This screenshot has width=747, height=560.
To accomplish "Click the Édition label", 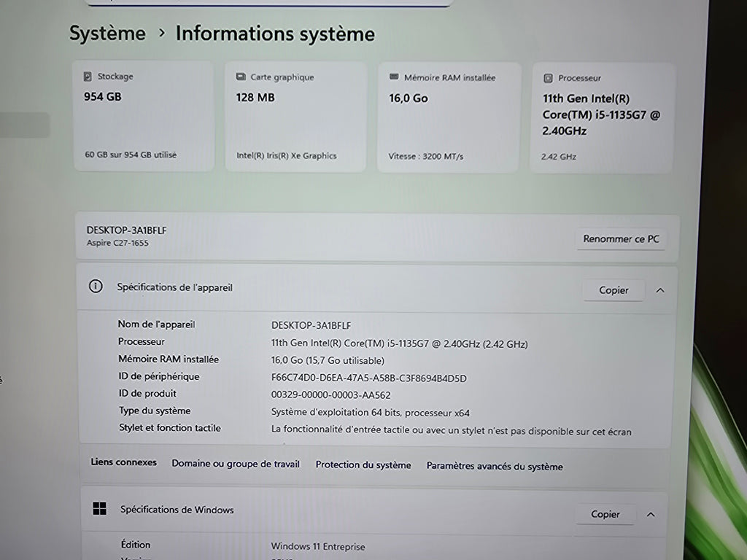I will click(x=136, y=544).
